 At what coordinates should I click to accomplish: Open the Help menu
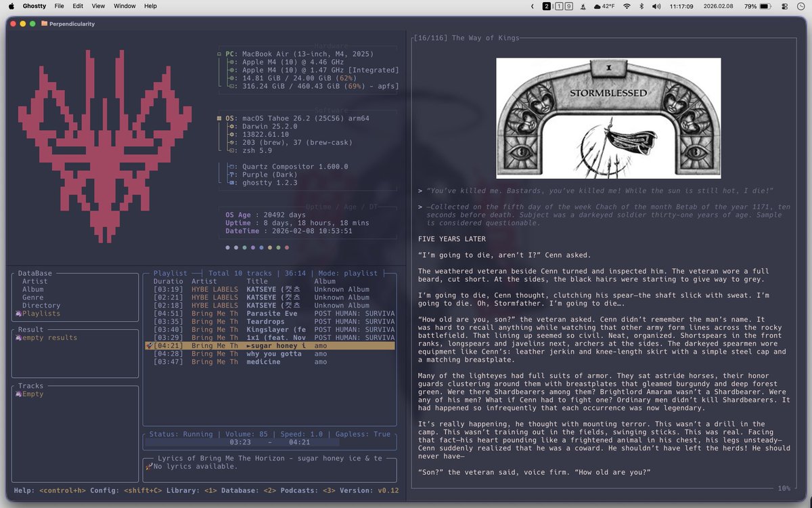coord(150,6)
